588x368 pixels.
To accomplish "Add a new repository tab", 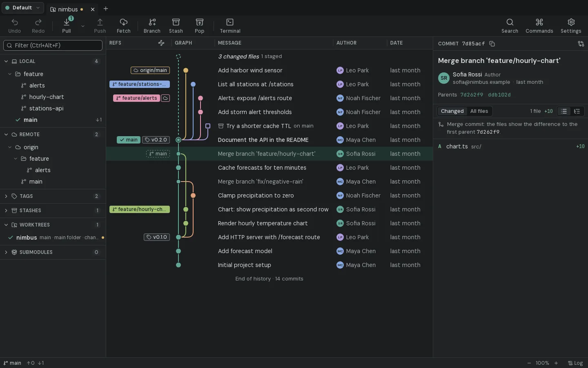I will [106, 9].
